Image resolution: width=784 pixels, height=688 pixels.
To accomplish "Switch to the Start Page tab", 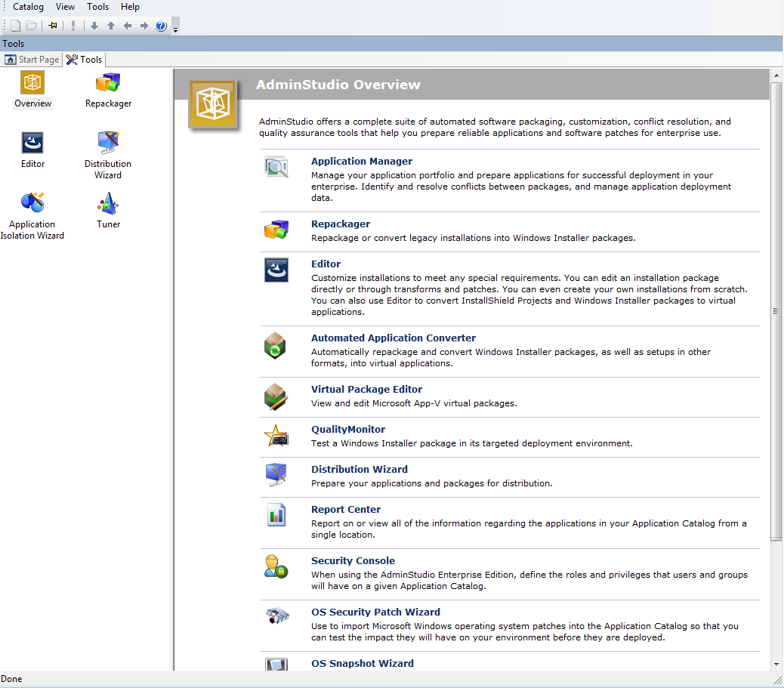I will point(32,60).
